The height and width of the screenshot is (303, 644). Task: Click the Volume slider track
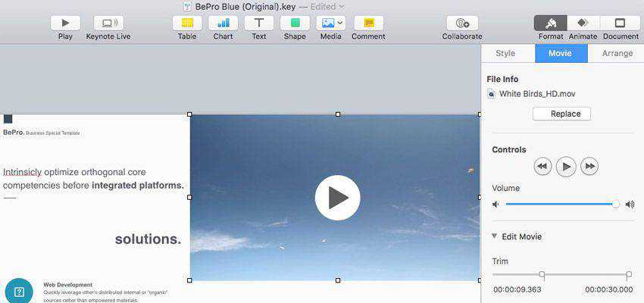pyautogui.click(x=561, y=204)
